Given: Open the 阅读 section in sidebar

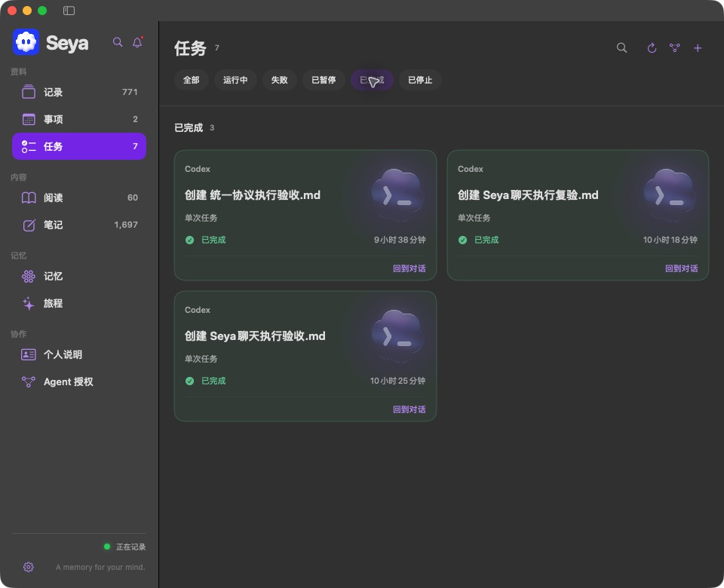Looking at the screenshot, I should click(x=79, y=198).
